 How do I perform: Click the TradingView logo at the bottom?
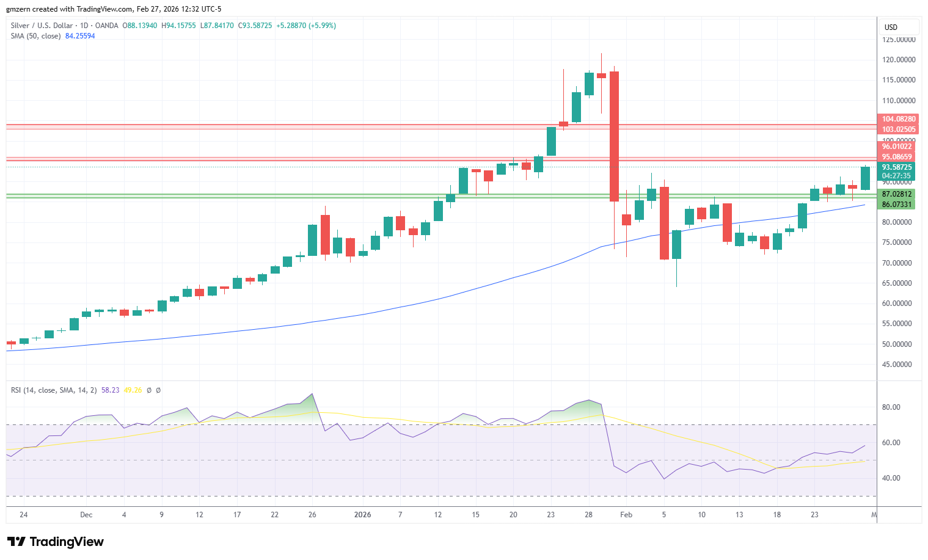point(56,542)
